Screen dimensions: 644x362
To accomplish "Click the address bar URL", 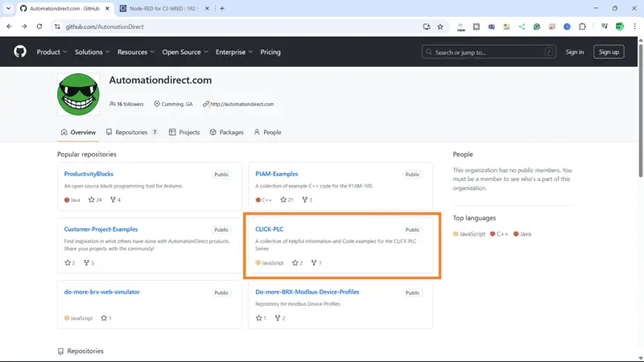I will [105, 27].
